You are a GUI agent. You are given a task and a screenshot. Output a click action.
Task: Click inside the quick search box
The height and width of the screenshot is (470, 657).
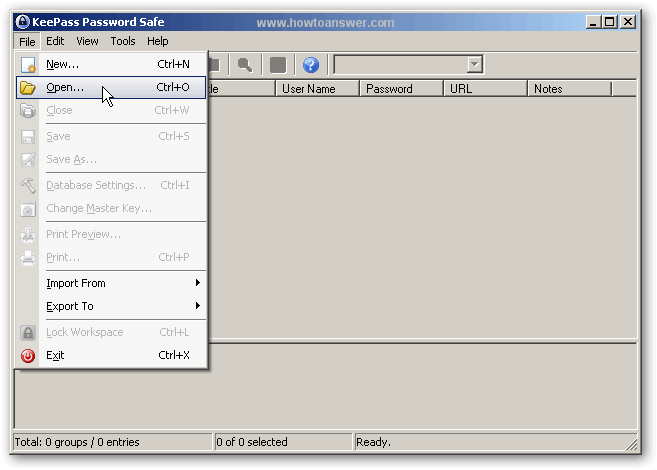pos(401,65)
